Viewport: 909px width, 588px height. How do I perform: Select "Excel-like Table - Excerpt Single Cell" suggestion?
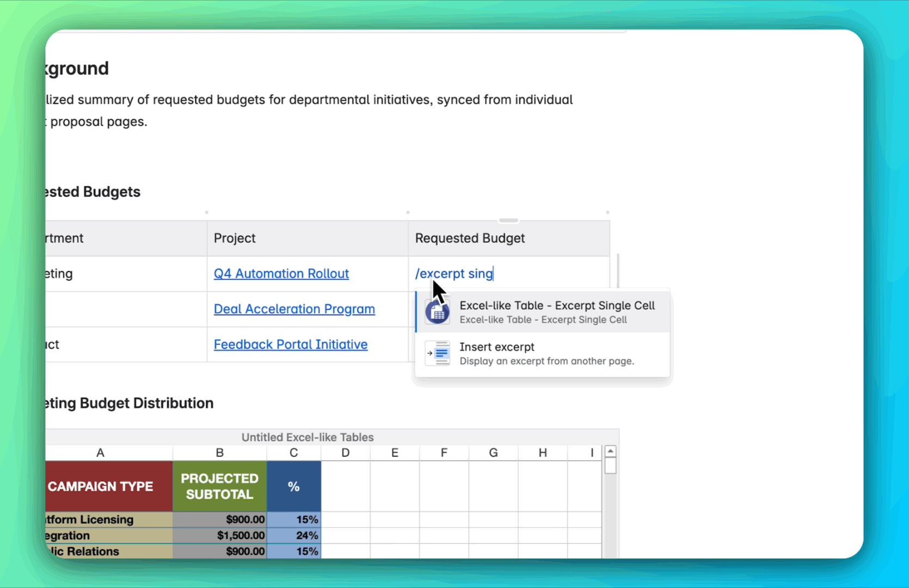click(x=557, y=311)
